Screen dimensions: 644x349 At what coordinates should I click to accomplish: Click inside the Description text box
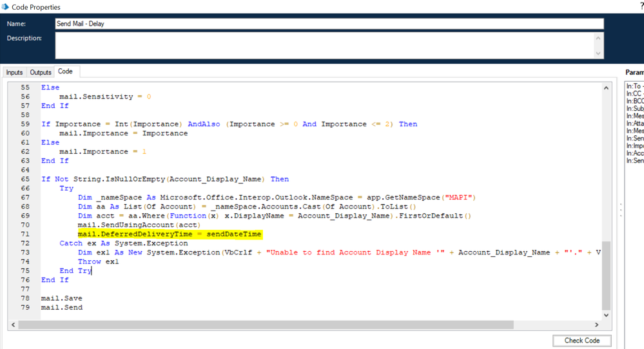pyautogui.click(x=324, y=46)
